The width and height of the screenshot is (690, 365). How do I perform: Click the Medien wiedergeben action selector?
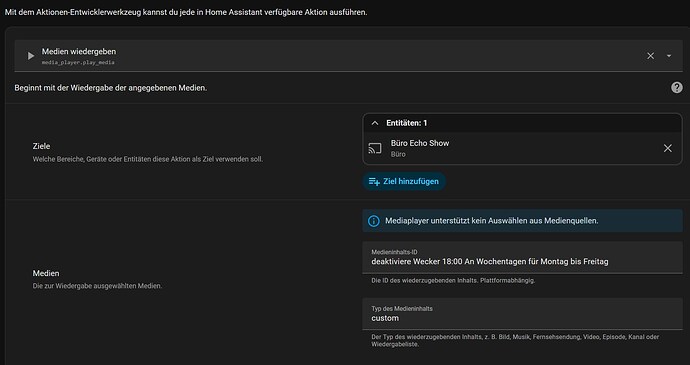[x=349, y=56]
